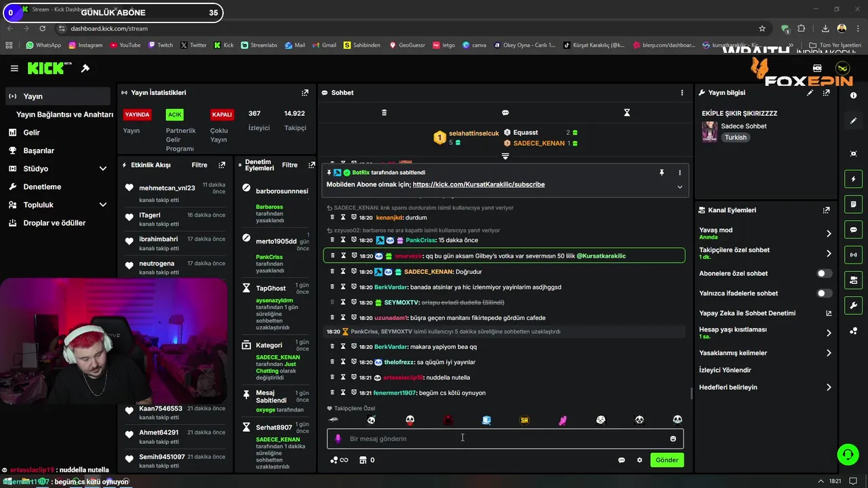
Task: Click the emoji picker in the message box
Action: click(x=673, y=439)
